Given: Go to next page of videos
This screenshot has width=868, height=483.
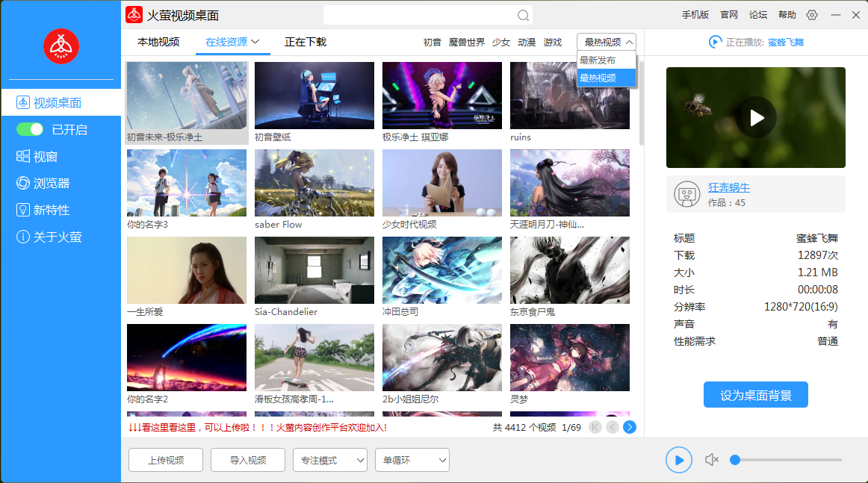Looking at the screenshot, I should coord(630,427).
